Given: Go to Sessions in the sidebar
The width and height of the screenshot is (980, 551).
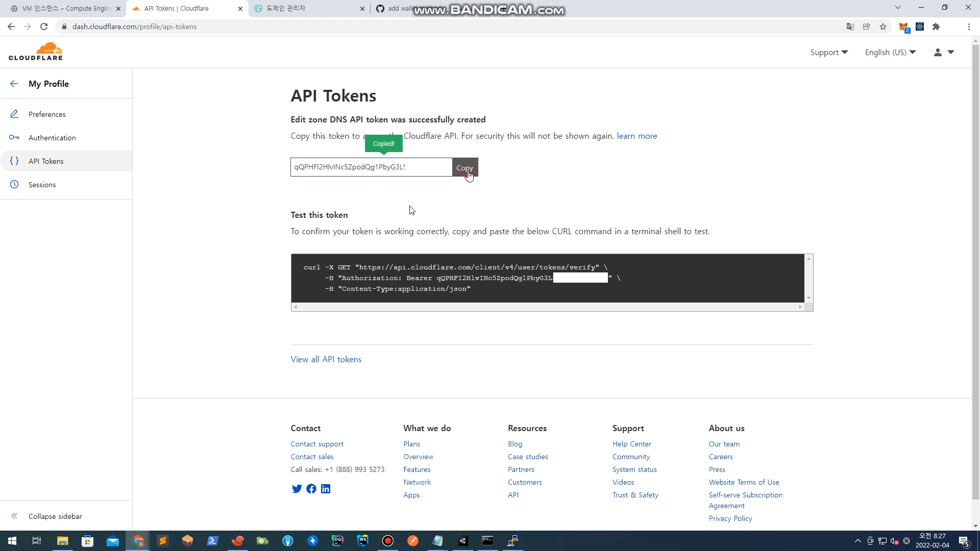Looking at the screenshot, I should click(42, 185).
